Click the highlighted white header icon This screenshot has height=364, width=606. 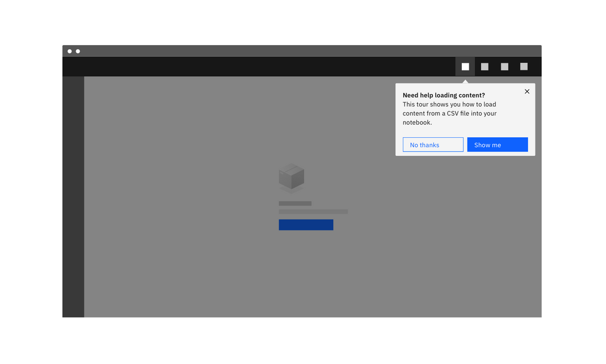click(465, 66)
